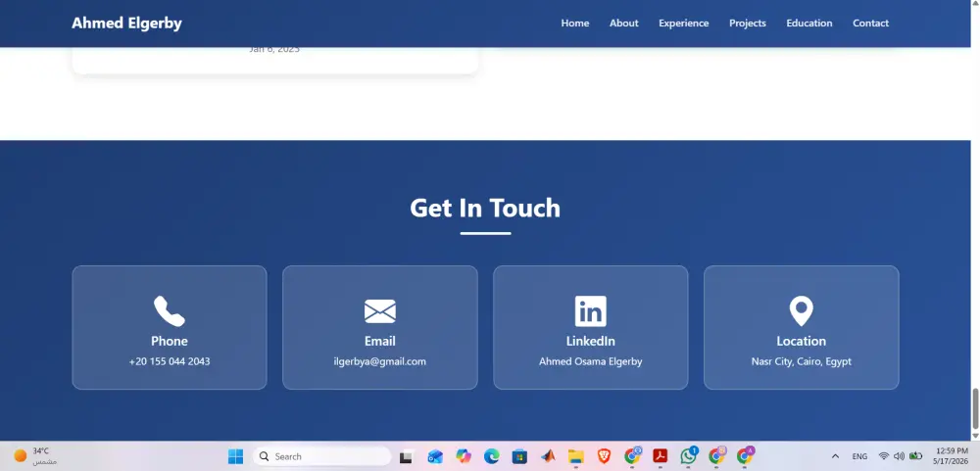Open Brave browser from the taskbar
The height and width of the screenshot is (471, 980).
604,456
